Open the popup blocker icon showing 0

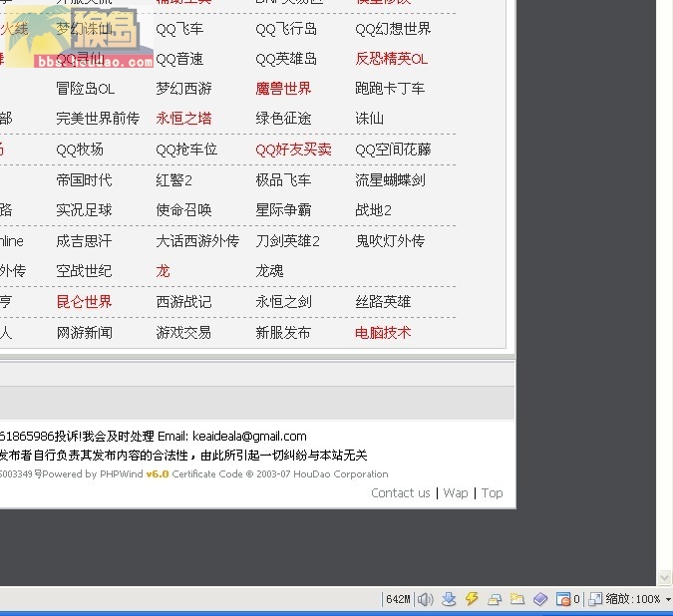567,599
